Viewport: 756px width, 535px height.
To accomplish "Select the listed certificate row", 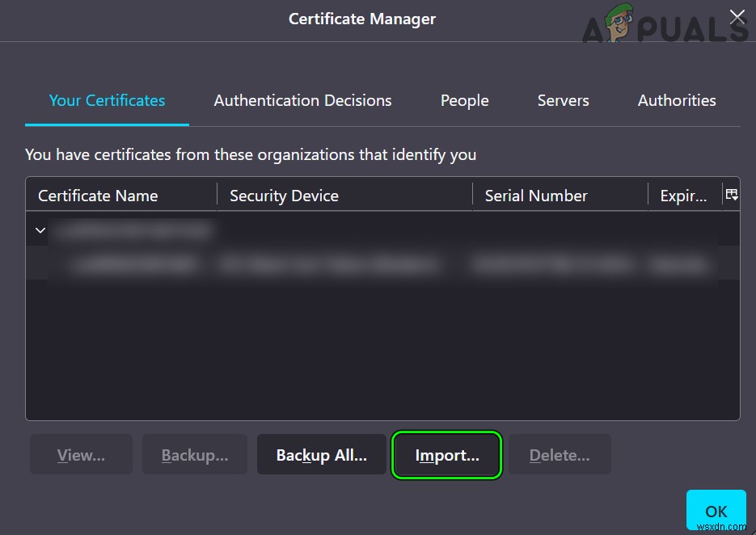I will [323, 264].
